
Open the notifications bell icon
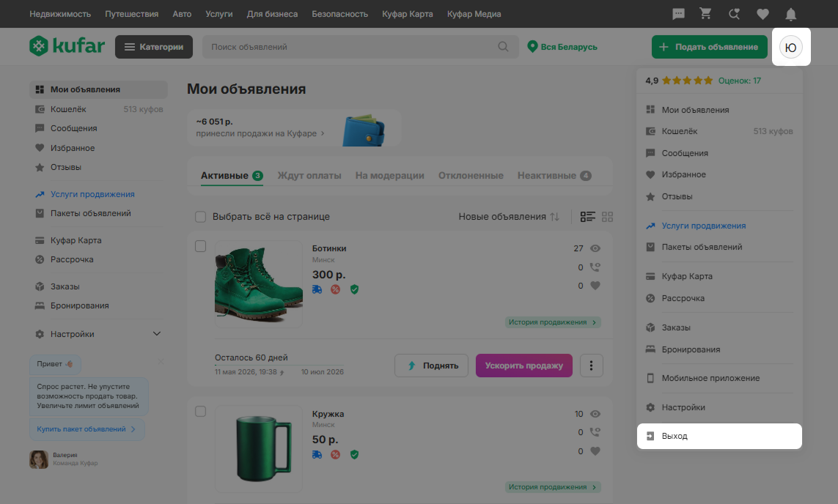click(791, 15)
